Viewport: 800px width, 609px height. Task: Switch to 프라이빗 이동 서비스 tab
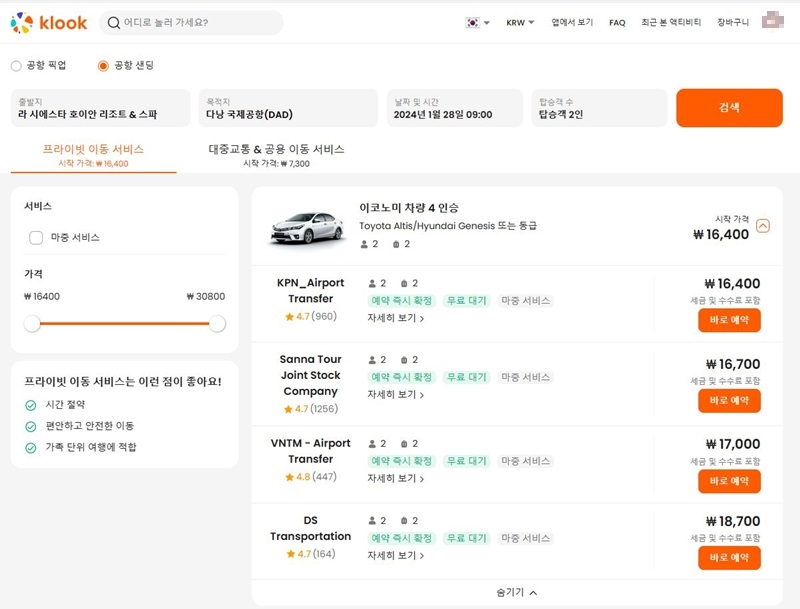tap(93, 155)
